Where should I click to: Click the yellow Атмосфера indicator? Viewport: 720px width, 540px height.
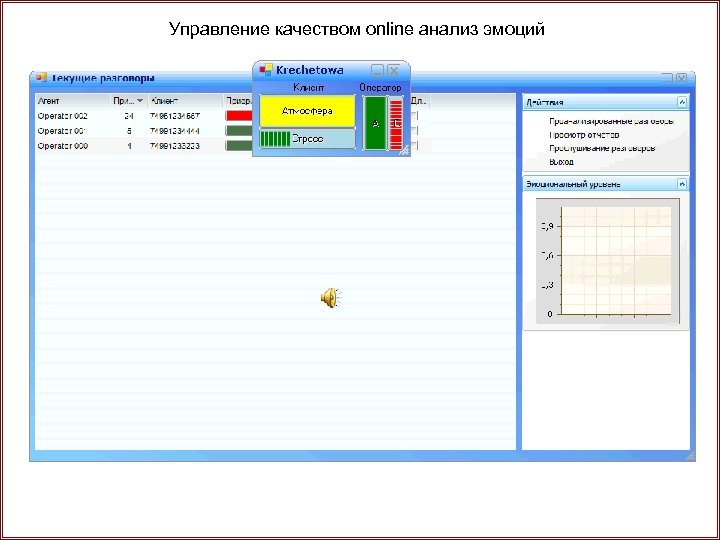coord(307,111)
